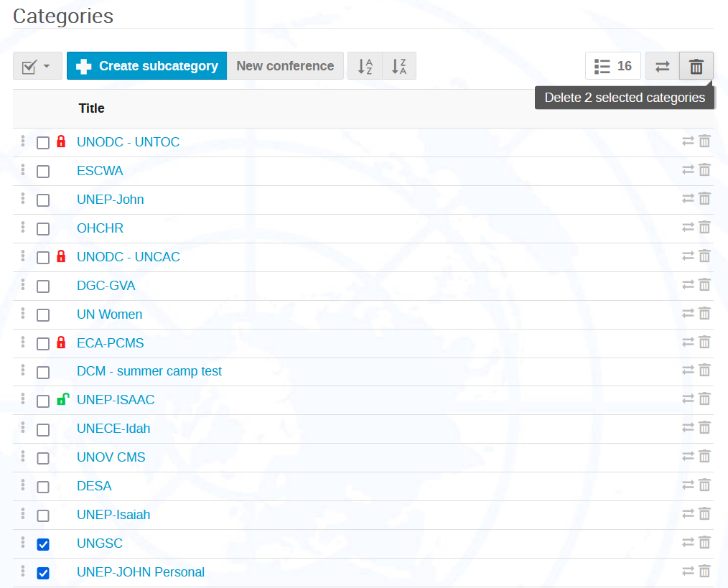728x588 pixels.
Task: Tick the ESCWA checkbox
Action: (x=43, y=172)
